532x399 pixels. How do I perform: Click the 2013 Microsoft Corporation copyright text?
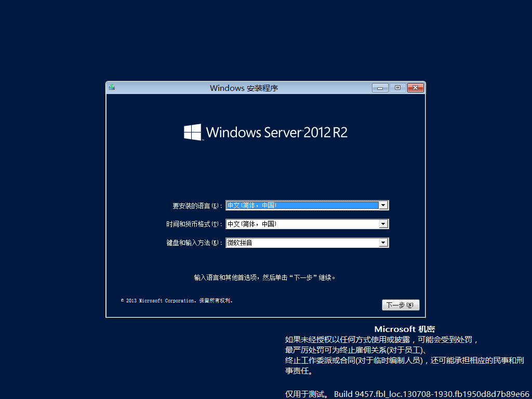click(x=177, y=301)
